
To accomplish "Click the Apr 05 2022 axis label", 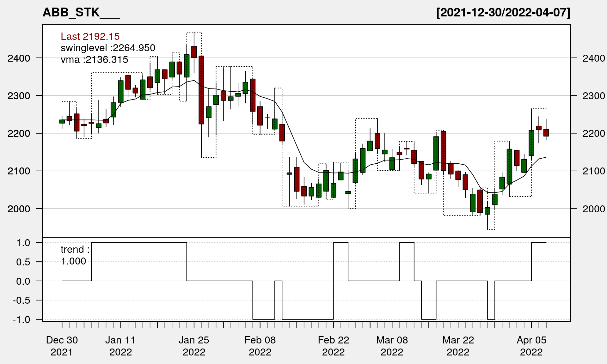I will click(531, 346).
